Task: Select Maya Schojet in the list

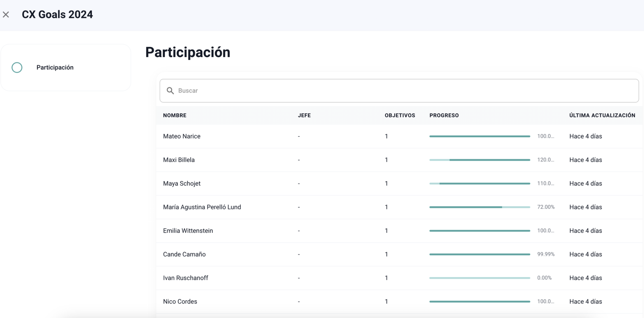Action: click(182, 184)
